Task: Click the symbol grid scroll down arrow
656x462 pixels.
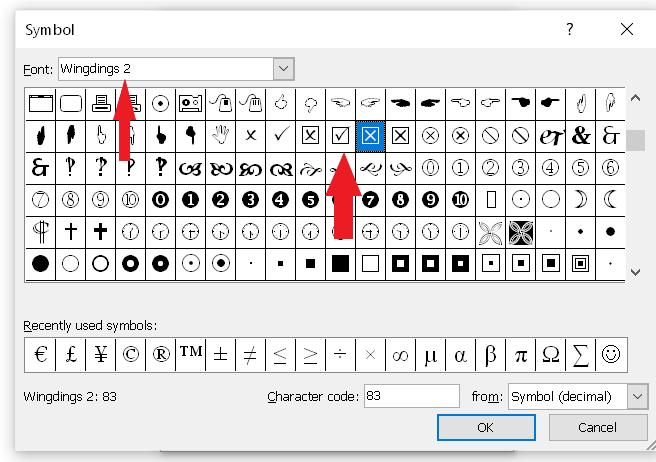Action: click(x=636, y=272)
